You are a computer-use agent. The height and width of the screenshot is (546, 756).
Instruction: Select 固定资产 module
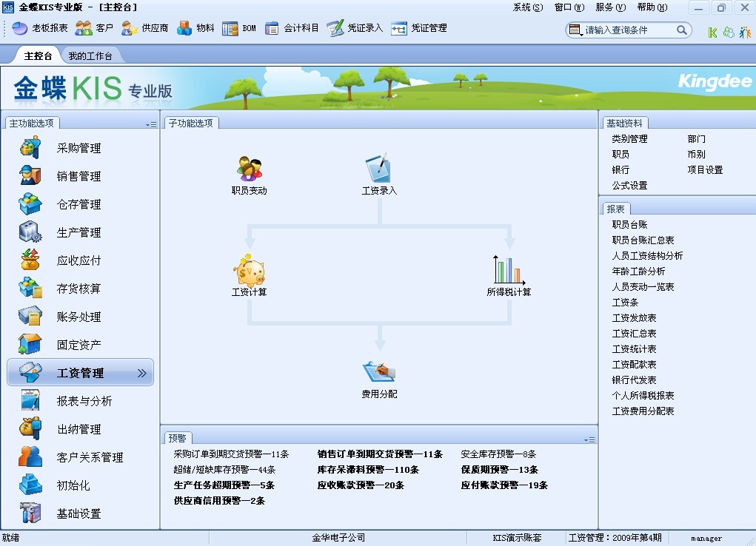pyautogui.click(x=80, y=345)
